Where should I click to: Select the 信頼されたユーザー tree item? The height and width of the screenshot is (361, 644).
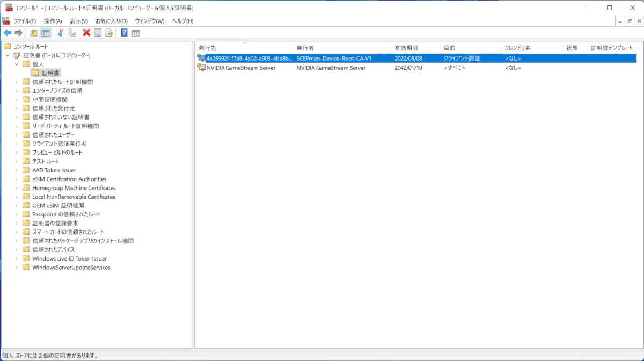tap(53, 135)
